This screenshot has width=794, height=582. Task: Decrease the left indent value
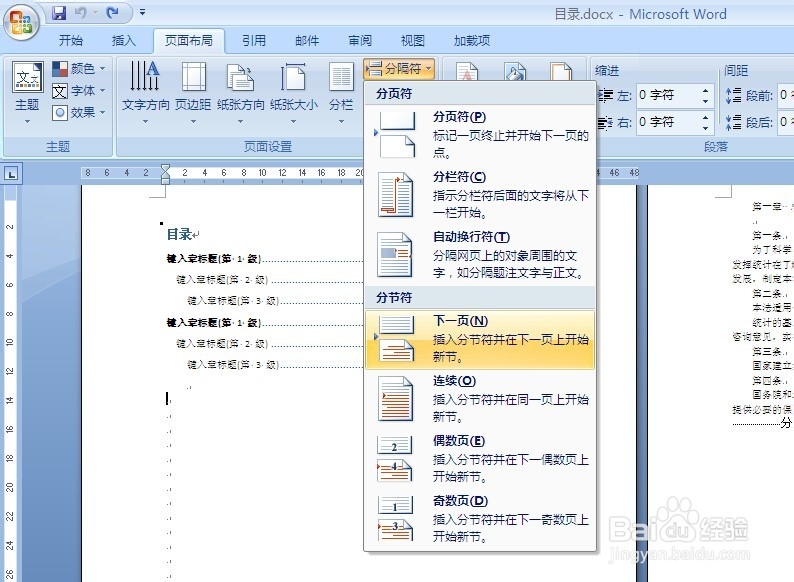click(x=706, y=101)
